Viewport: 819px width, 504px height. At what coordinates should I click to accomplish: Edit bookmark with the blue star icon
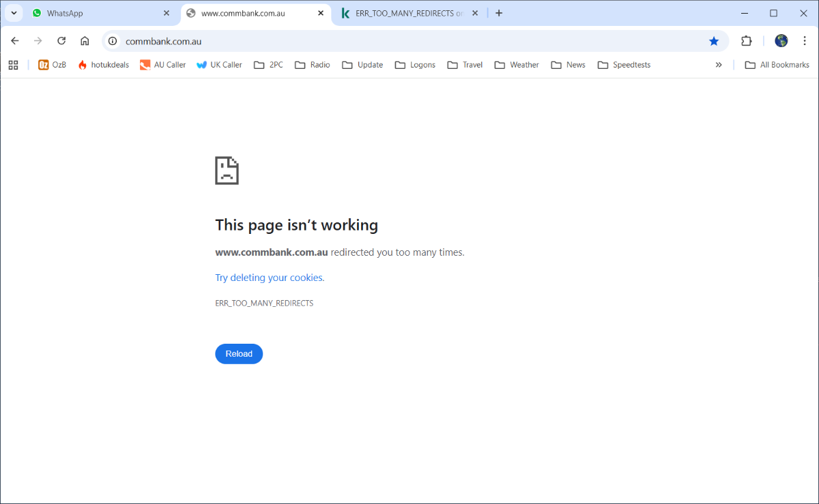pos(714,41)
